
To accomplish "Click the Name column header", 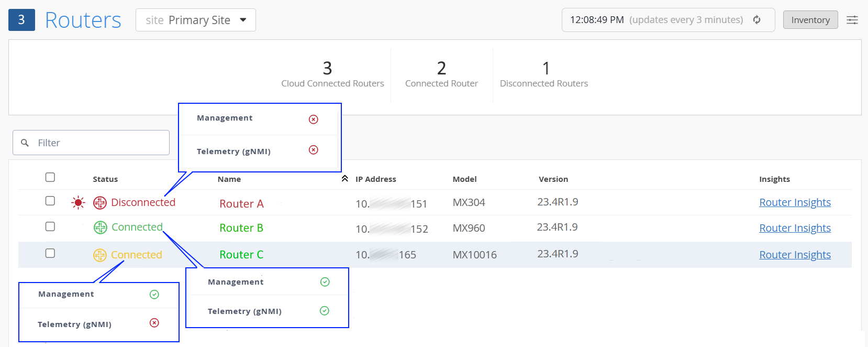I will (x=229, y=179).
